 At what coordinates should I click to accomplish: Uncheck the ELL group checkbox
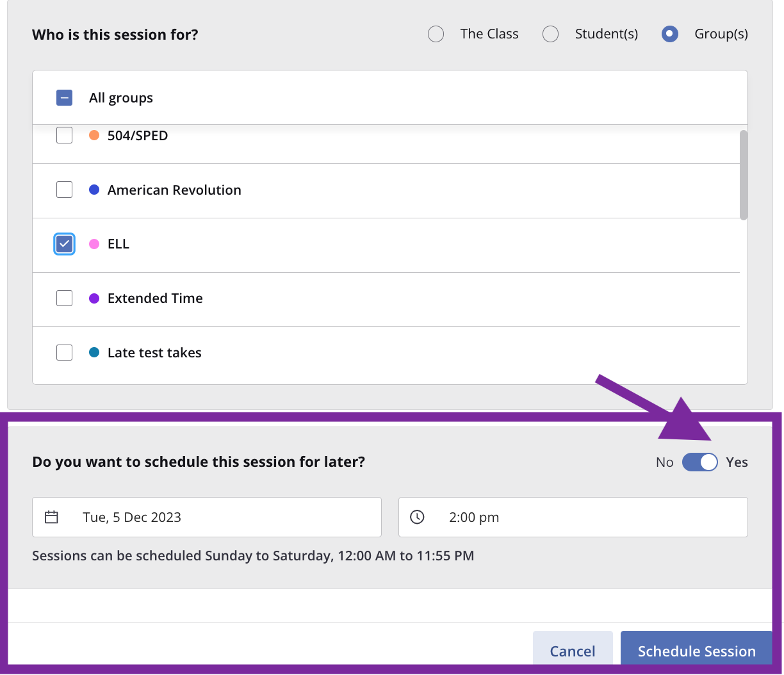tap(64, 244)
